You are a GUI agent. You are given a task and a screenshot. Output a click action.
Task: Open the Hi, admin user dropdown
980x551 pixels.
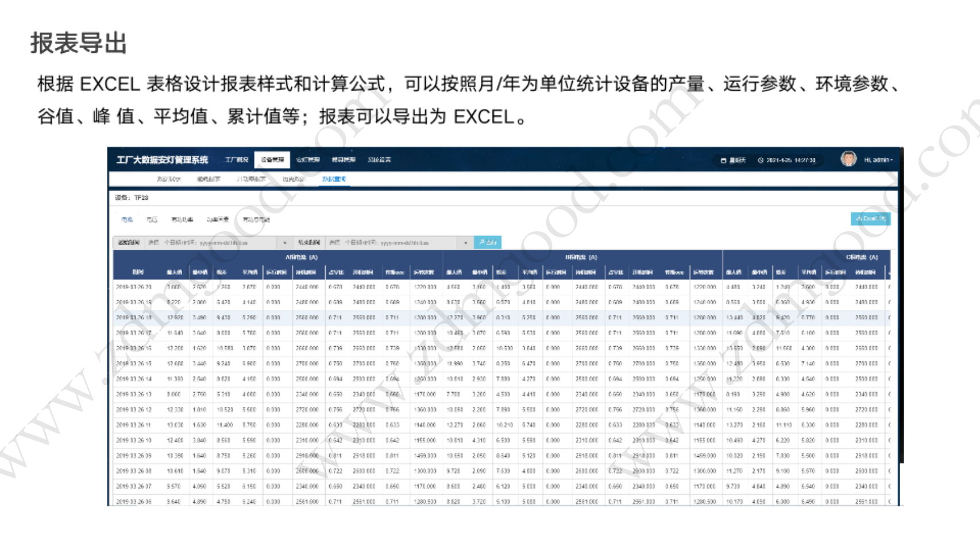tap(878, 160)
